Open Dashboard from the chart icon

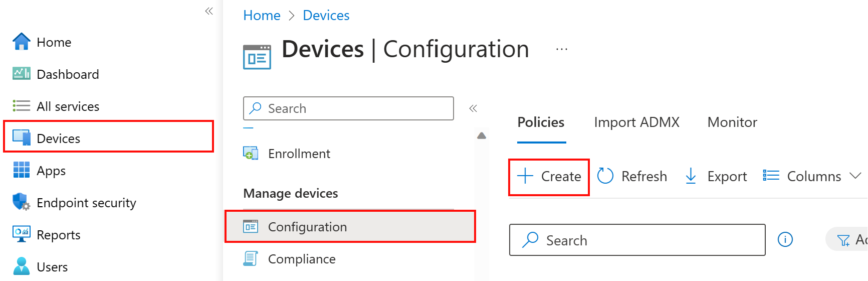[21, 74]
